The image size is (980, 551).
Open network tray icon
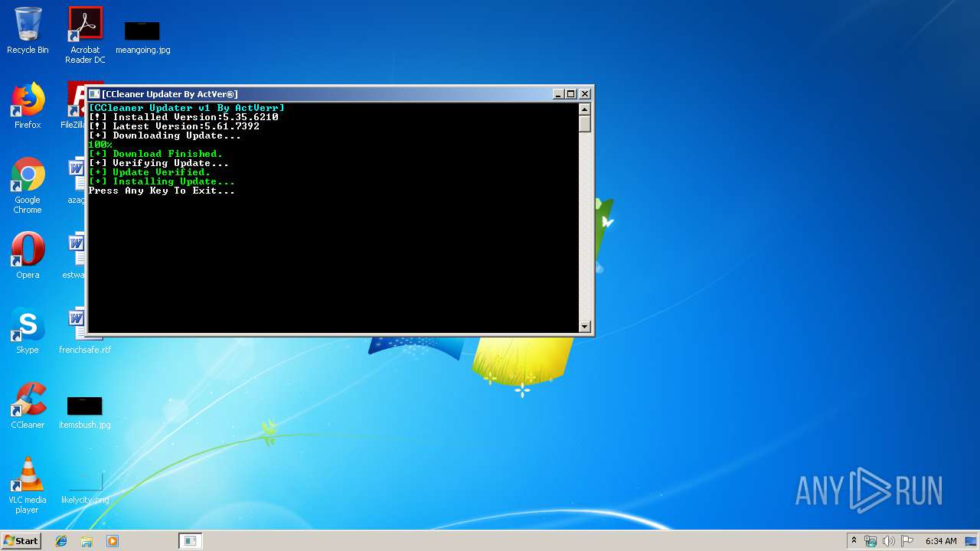coord(871,541)
